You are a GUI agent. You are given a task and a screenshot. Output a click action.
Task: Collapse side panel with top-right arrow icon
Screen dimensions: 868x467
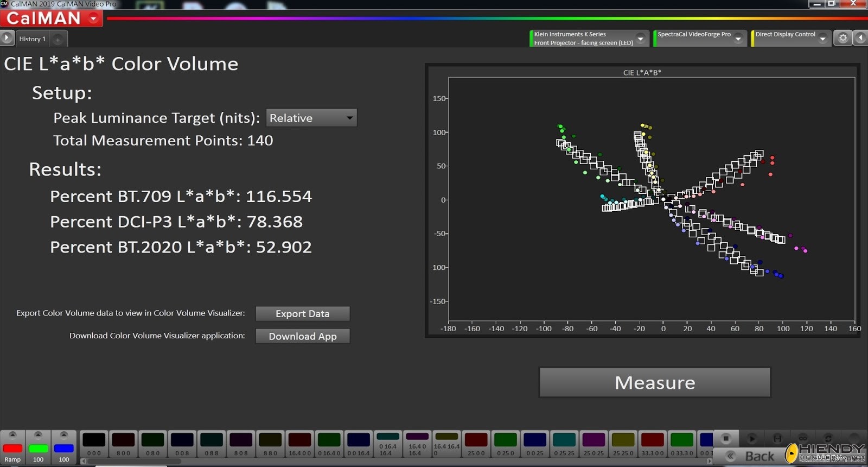(x=860, y=38)
